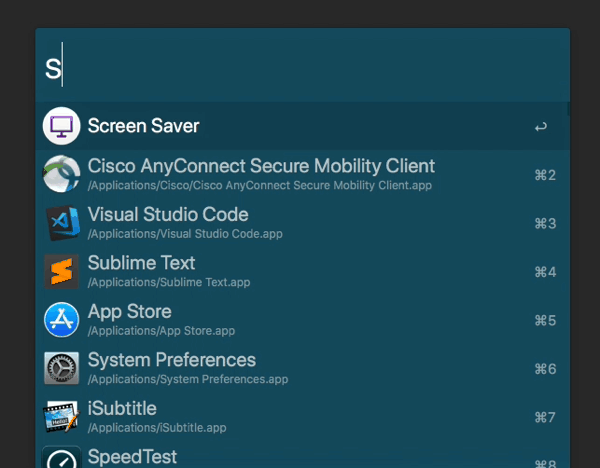Image resolution: width=600 pixels, height=468 pixels.
Task: Click the Screen Saver monitor icon
Action: click(61, 126)
